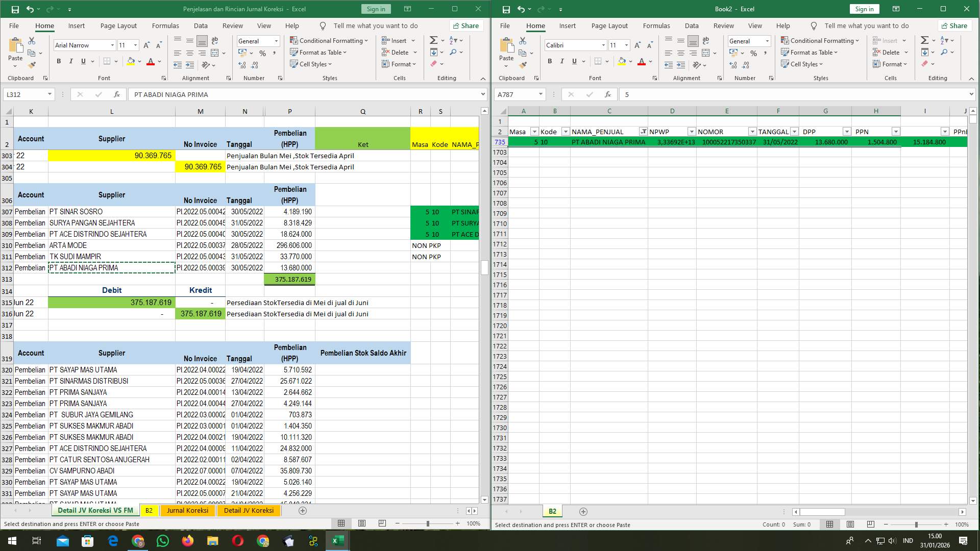Click the Sign in button

point(375,9)
